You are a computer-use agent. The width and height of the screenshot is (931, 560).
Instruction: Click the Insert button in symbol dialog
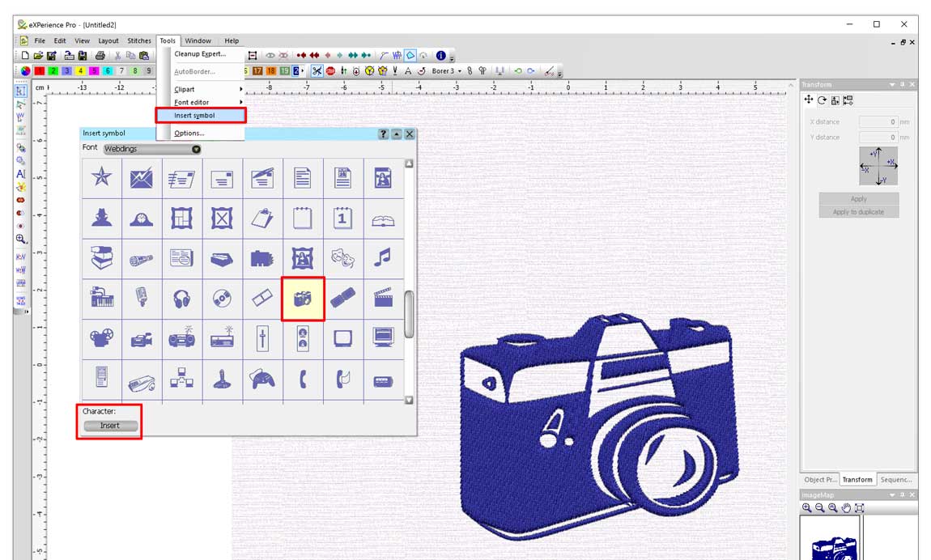coord(110,426)
